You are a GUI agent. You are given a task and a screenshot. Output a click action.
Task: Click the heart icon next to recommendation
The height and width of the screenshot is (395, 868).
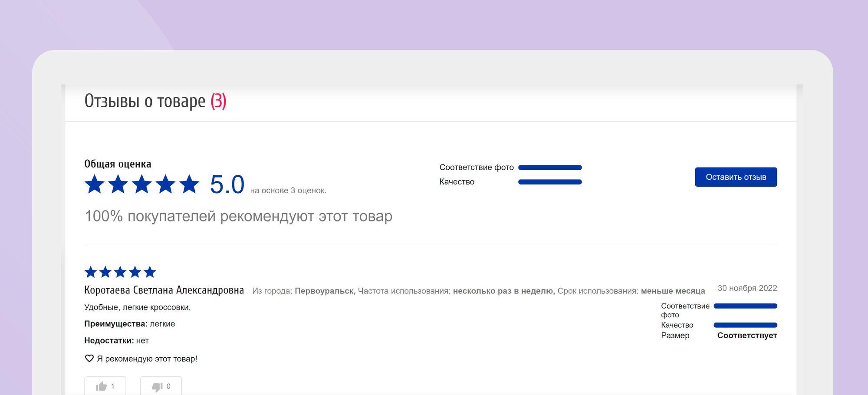tap(89, 359)
